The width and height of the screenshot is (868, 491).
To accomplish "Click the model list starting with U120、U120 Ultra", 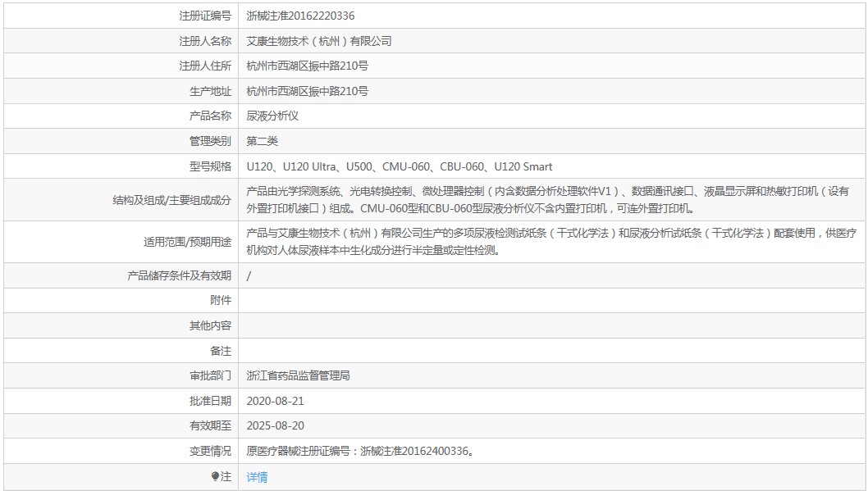I will click(x=399, y=166).
